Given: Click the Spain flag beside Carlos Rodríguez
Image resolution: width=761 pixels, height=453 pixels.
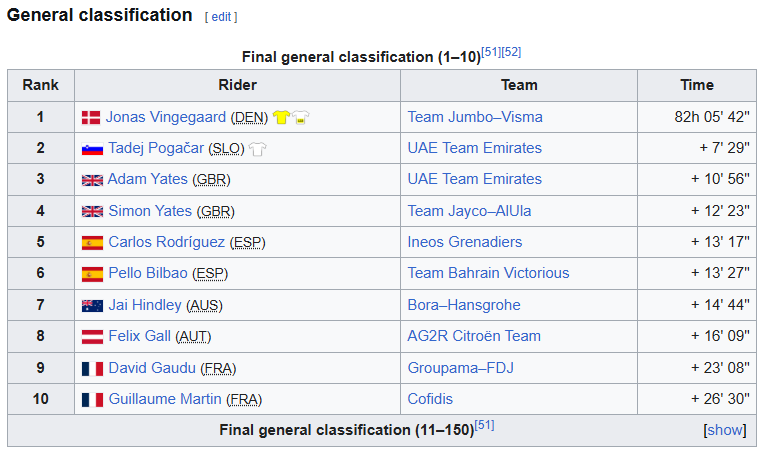Looking at the screenshot, I should (92, 243).
